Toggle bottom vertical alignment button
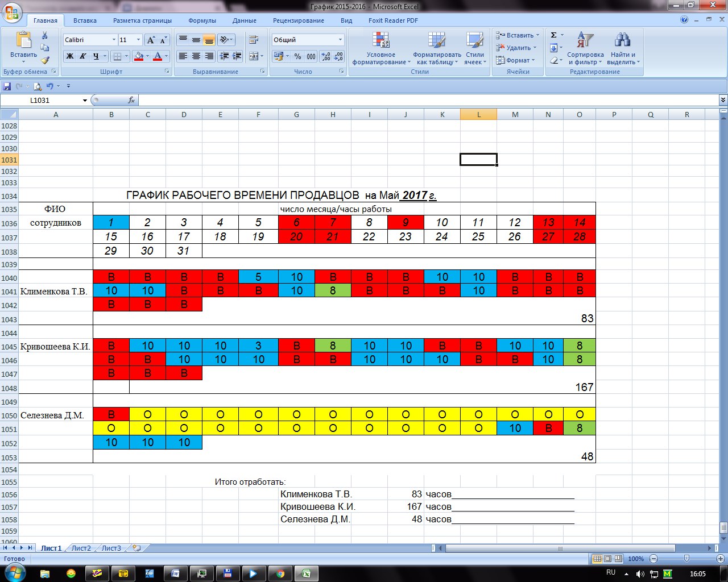The image size is (728, 582). click(x=209, y=40)
